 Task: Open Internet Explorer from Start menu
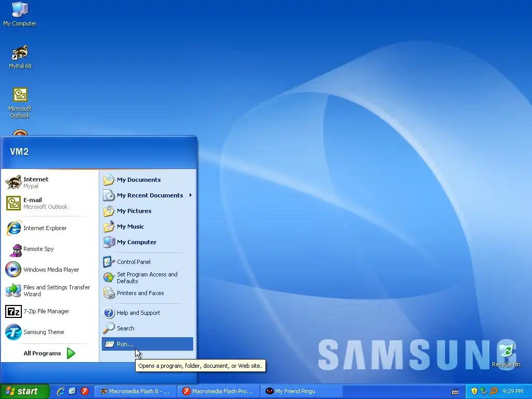pos(49,228)
